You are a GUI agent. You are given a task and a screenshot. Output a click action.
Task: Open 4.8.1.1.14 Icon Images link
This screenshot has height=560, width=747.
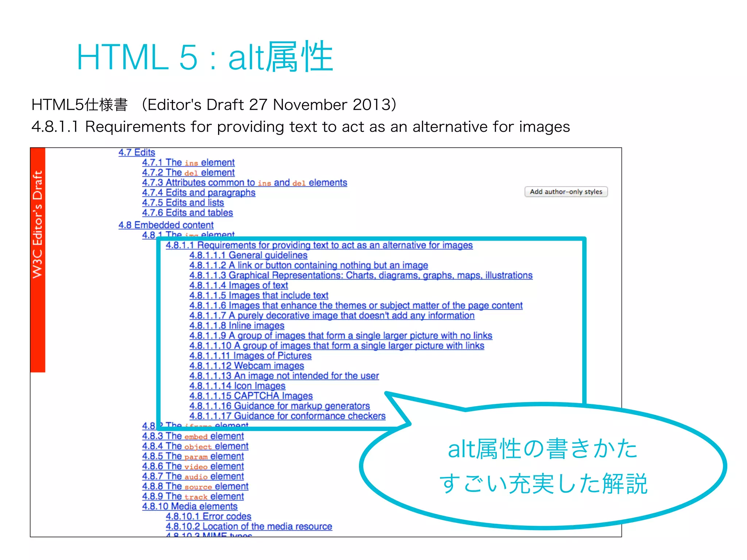[237, 386]
